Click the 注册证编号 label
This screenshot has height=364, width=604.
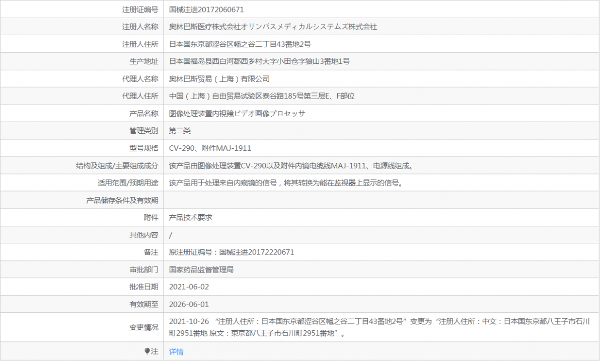pos(140,9)
